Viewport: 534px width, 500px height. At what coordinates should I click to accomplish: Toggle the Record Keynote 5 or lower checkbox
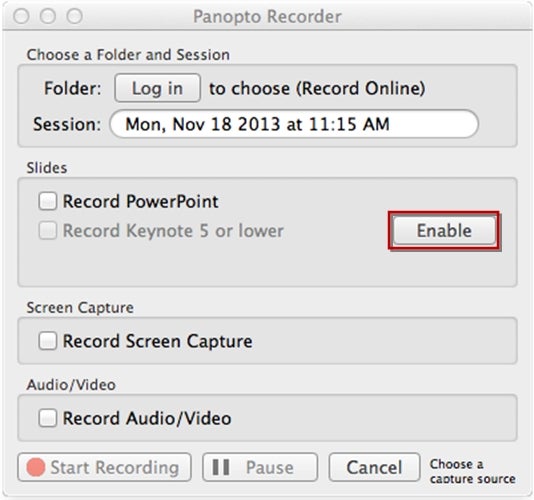(47, 231)
